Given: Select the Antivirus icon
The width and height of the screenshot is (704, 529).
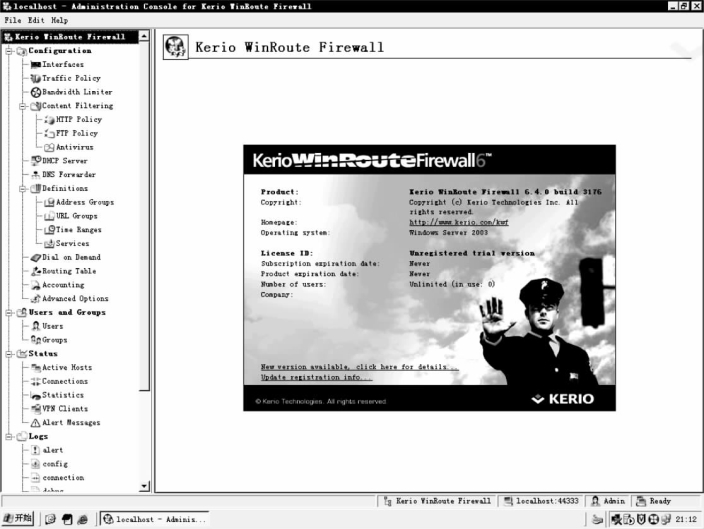Looking at the screenshot, I should [49, 148].
